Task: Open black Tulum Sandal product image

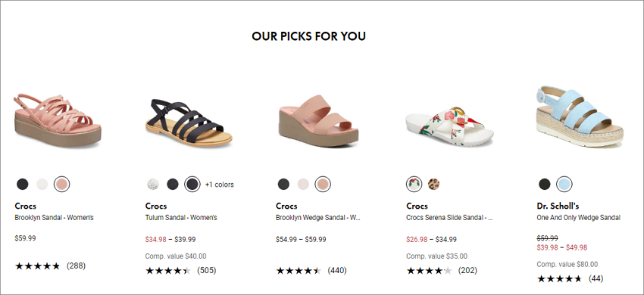Action: (x=189, y=123)
